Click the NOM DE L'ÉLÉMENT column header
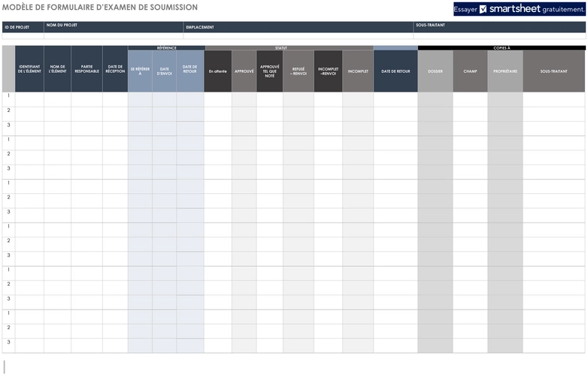This screenshot has width=588, height=375. pyautogui.click(x=57, y=69)
